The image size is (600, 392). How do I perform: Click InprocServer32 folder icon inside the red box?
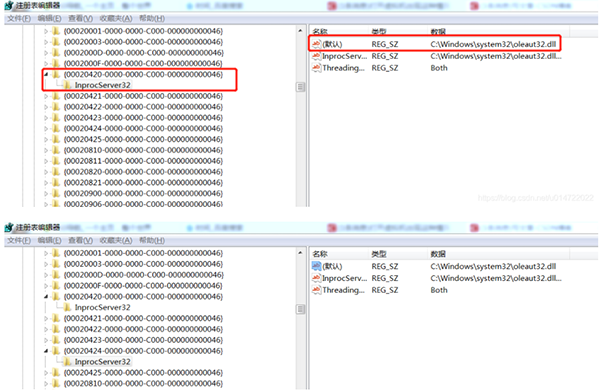click(67, 85)
